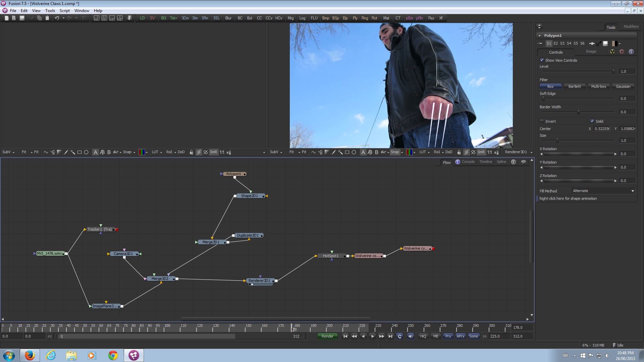
Task: Click the Script menu item
Action: pos(64,11)
